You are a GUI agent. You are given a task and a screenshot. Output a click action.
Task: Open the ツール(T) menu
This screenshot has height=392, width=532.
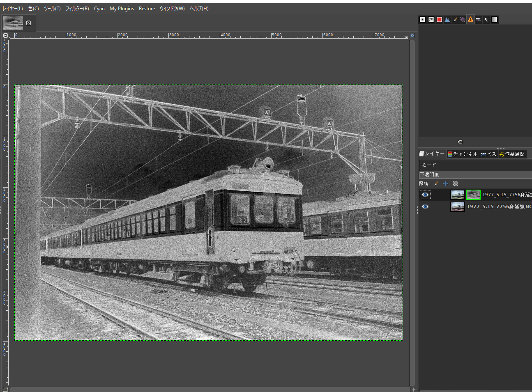click(52, 9)
